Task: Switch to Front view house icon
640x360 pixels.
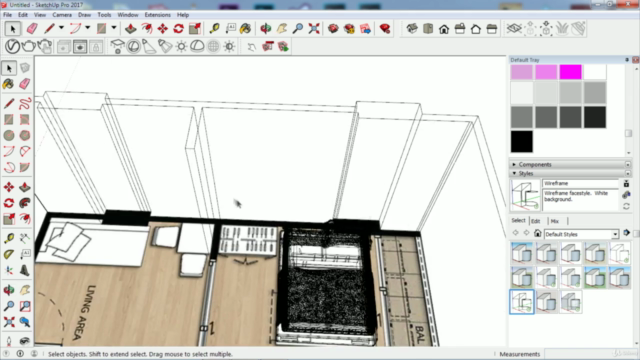Action: click(444, 29)
